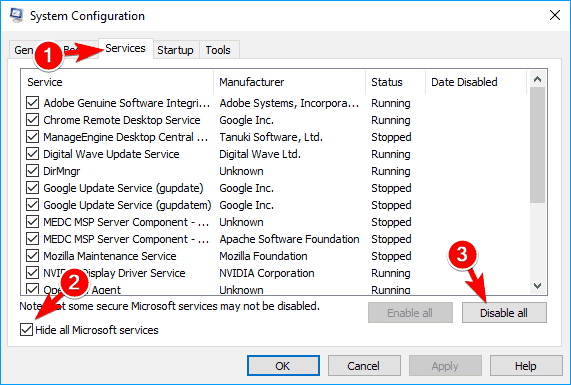Uncheck Adobe Genuine Software Integrity service
Image resolution: width=571 pixels, height=385 pixels.
point(32,103)
